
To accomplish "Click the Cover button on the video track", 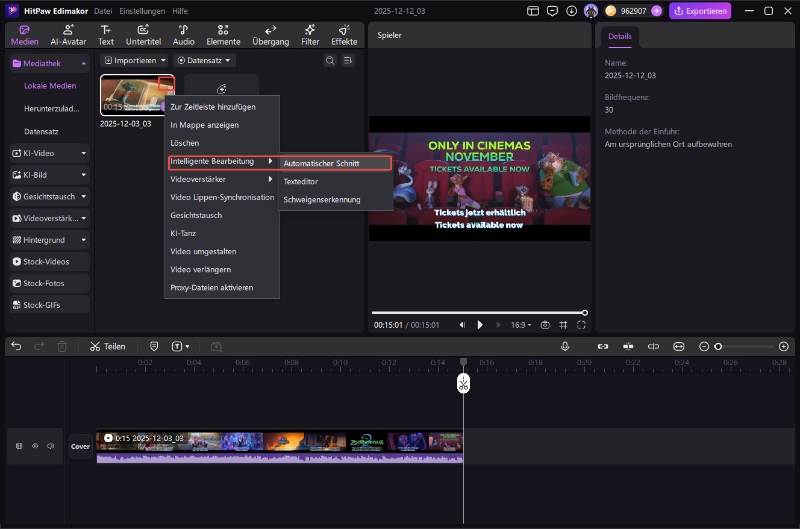I will (80, 446).
